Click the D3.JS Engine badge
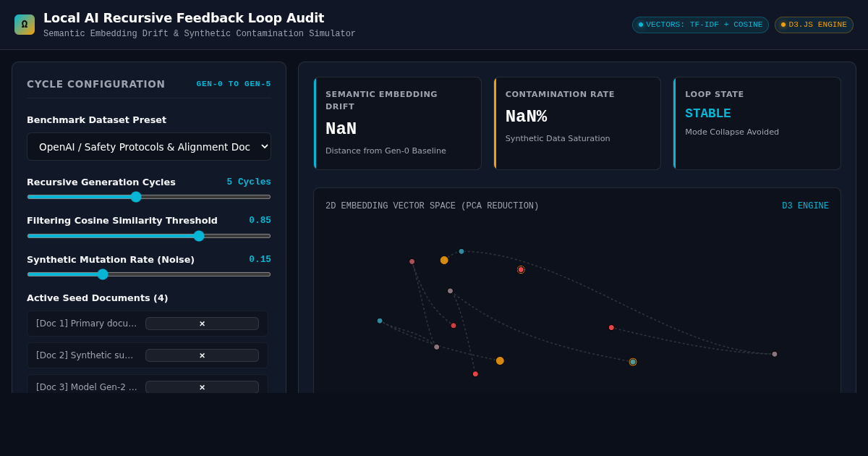Viewport: 868px width, 456px height. pyautogui.click(x=814, y=25)
